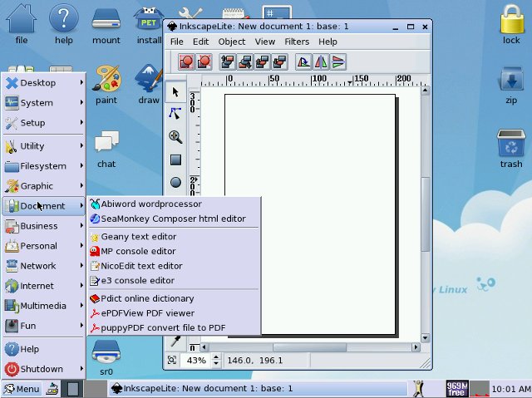Open the Filters menu in InkscapeLite
Screen dimensions: 532x398
click(x=297, y=42)
